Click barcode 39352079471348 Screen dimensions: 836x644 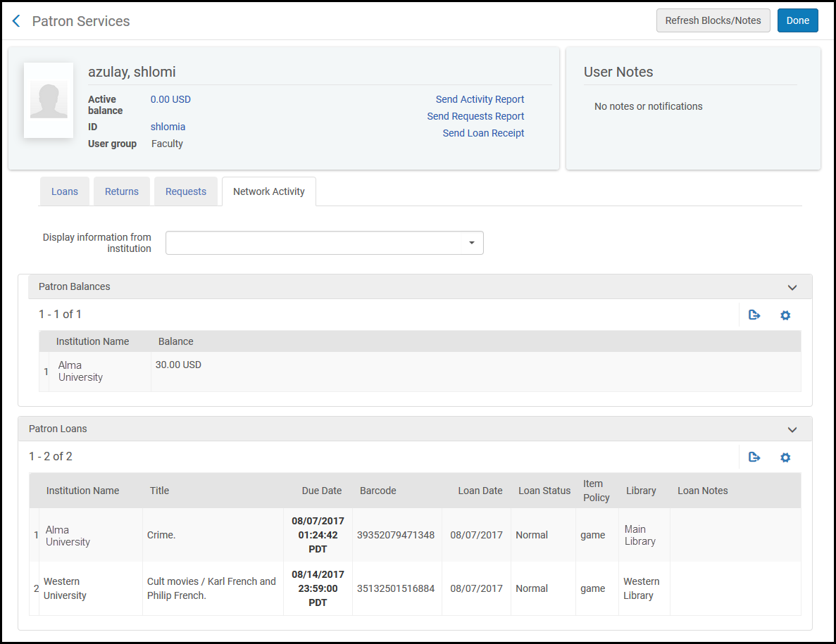pyautogui.click(x=396, y=535)
